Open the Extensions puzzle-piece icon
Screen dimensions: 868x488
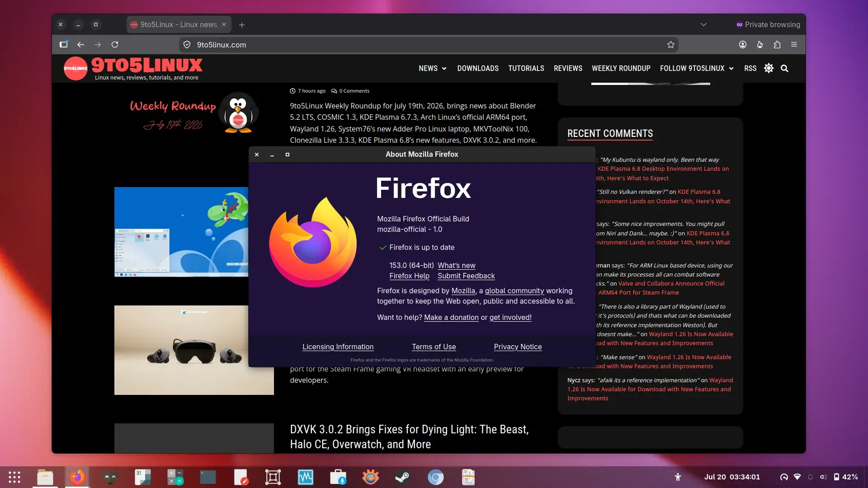click(x=777, y=44)
